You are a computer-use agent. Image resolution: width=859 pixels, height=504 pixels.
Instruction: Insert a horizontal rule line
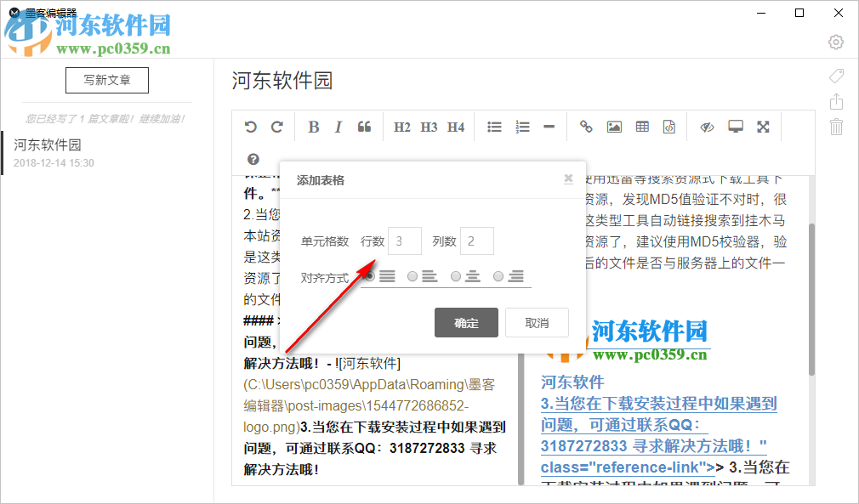[x=549, y=127]
